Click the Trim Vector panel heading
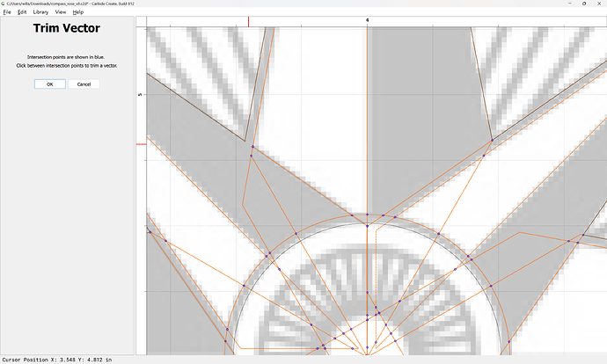 click(66, 29)
